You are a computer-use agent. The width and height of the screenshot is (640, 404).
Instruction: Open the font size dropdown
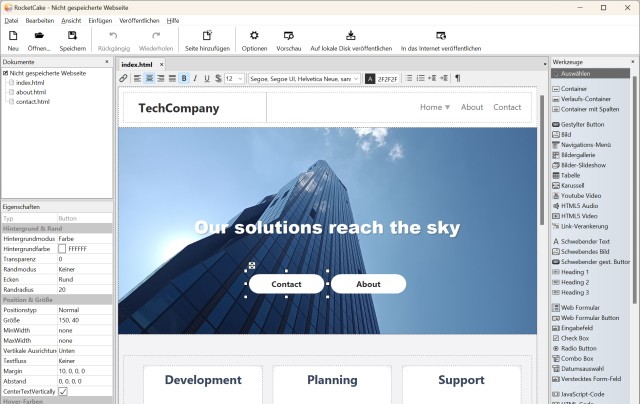pyautogui.click(x=234, y=78)
